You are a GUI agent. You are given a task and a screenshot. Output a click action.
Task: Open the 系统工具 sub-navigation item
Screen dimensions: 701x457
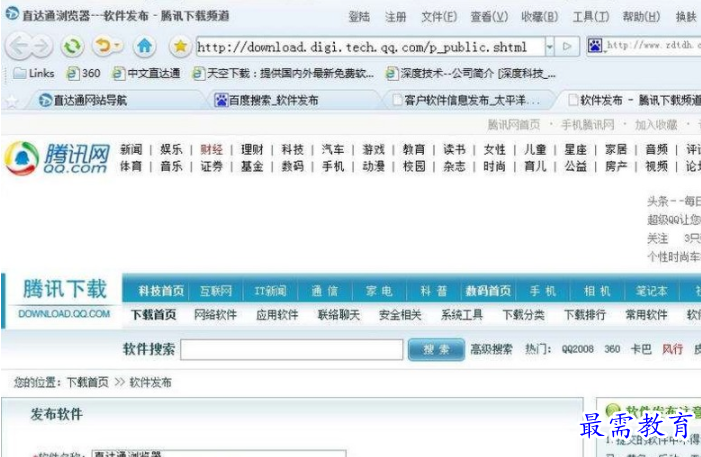[462, 315]
